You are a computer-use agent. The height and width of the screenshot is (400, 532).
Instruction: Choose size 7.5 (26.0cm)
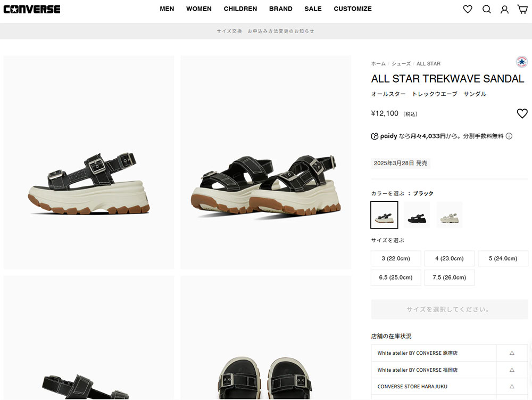coord(449,277)
